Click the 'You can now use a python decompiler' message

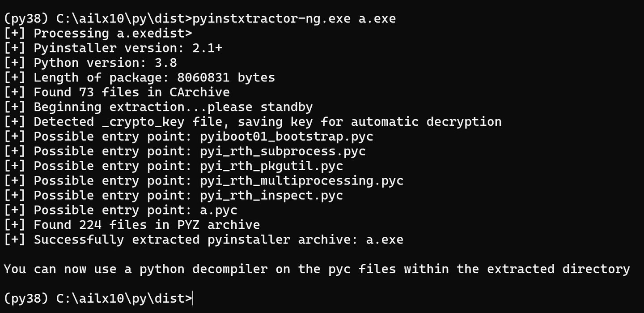[x=317, y=269]
